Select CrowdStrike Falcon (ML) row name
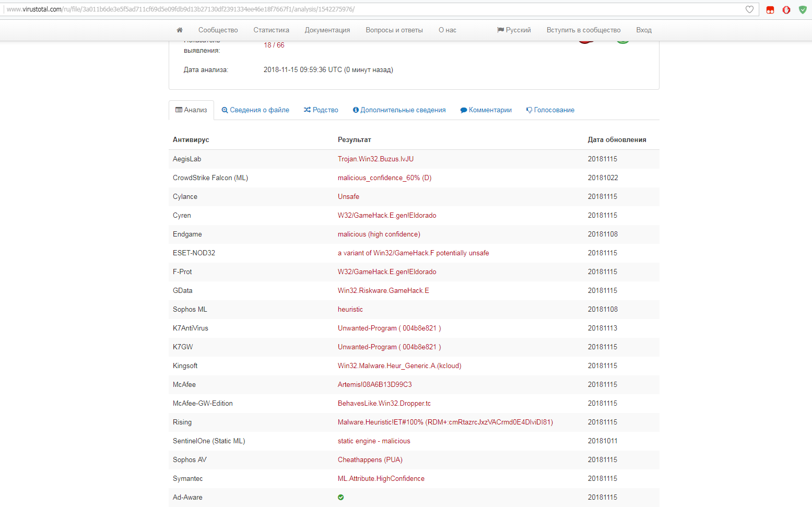The width and height of the screenshot is (812, 507). 210,178
